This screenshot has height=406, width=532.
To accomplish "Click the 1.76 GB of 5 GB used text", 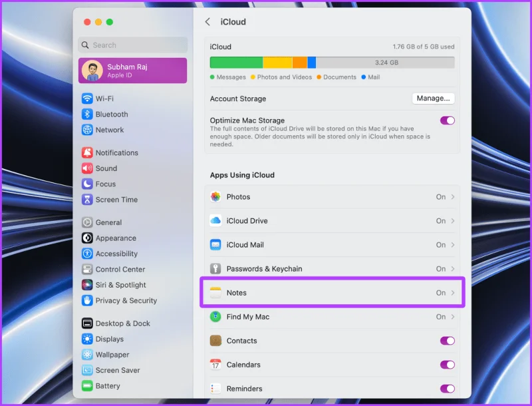I will (x=424, y=47).
